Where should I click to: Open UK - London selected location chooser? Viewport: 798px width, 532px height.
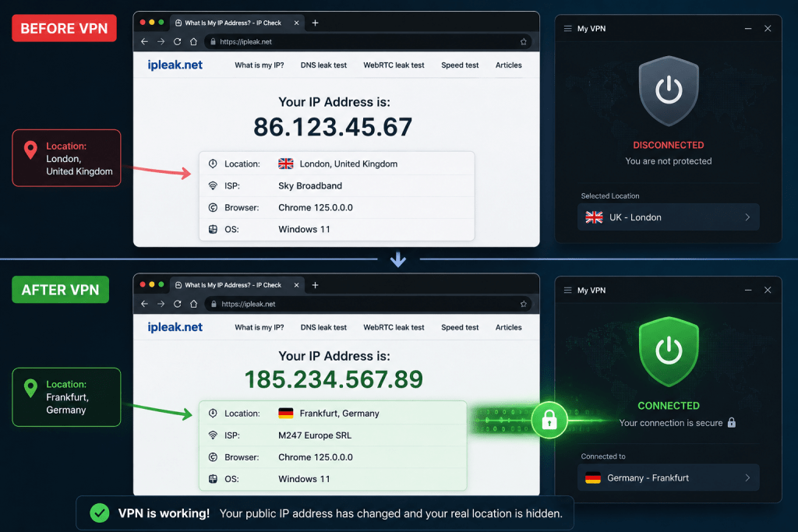668,217
